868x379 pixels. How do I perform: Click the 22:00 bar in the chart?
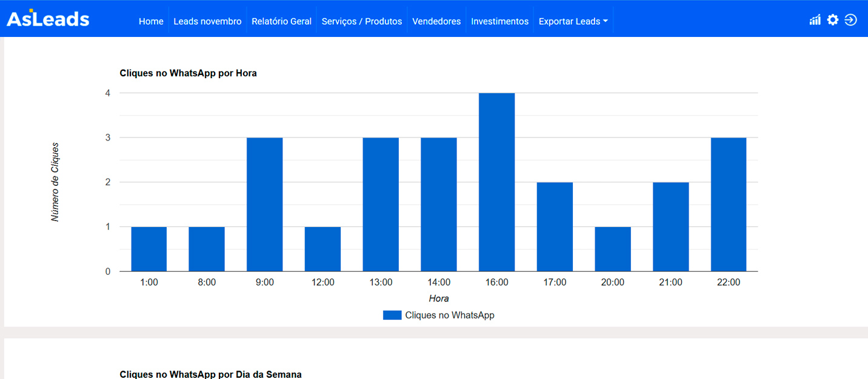(729, 204)
